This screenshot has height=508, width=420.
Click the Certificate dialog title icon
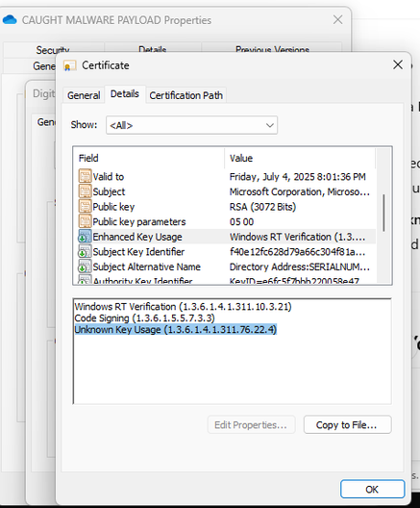coord(70,65)
